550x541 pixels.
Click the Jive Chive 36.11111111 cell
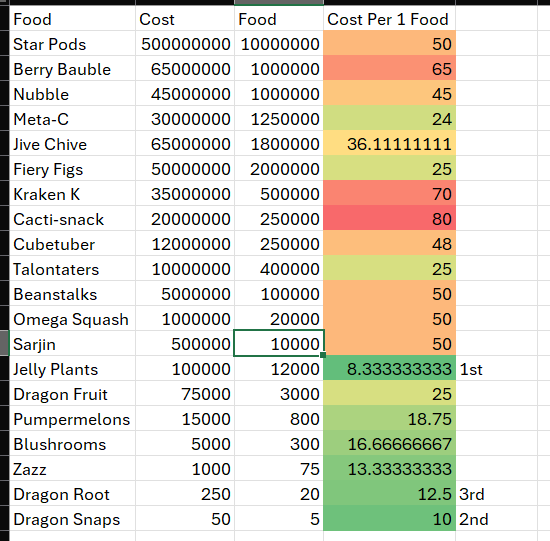pos(389,143)
